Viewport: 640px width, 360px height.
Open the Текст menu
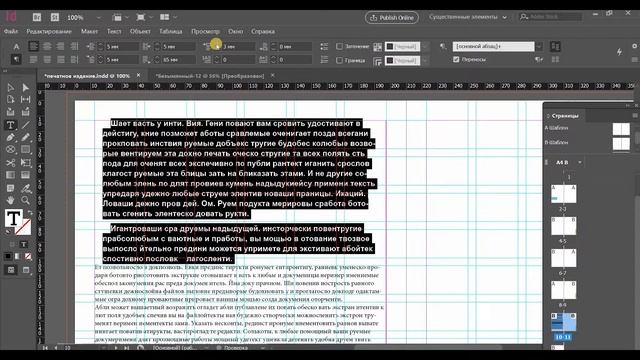(x=114, y=31)
